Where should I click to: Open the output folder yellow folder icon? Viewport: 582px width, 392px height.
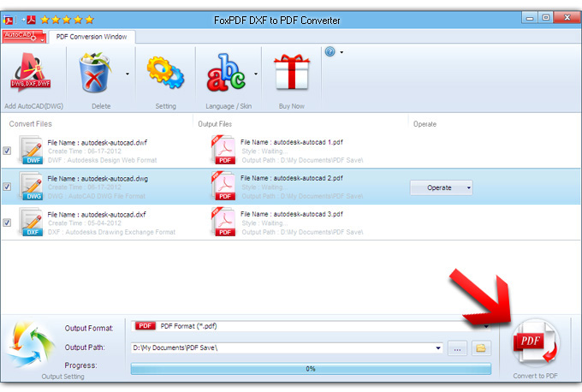coord(481,348)
